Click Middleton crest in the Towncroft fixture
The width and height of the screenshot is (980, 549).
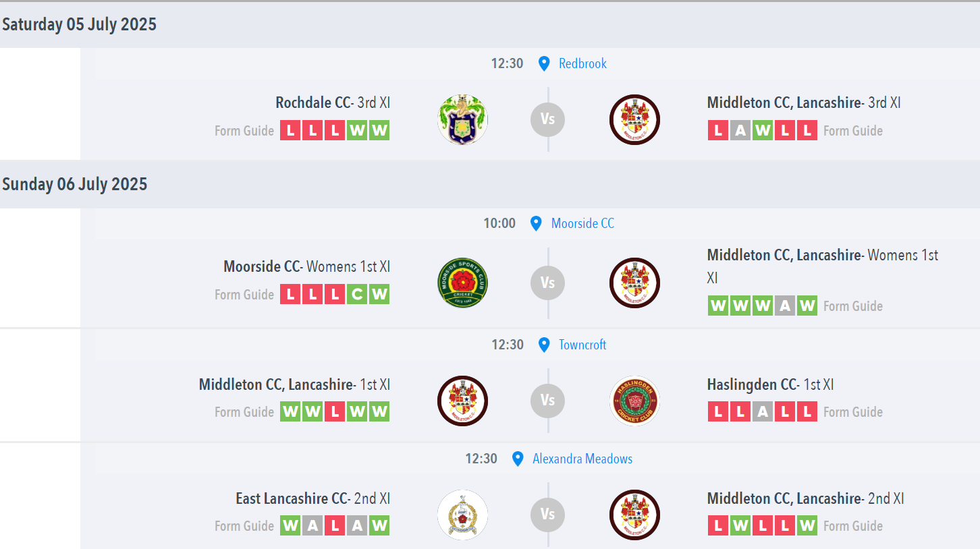click(462, 401)
